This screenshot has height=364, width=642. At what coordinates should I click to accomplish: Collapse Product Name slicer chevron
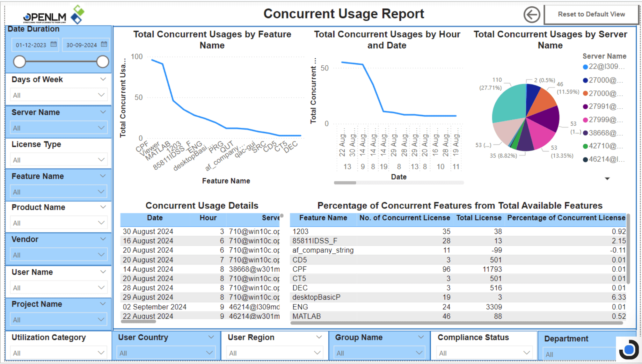tap(103, 207)
